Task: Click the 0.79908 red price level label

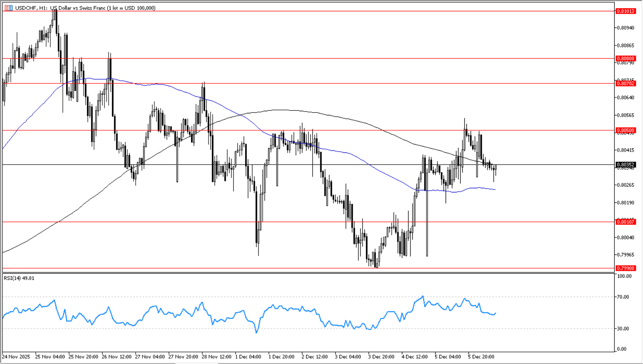Action: pyautogui.click(x=626, y=268)
